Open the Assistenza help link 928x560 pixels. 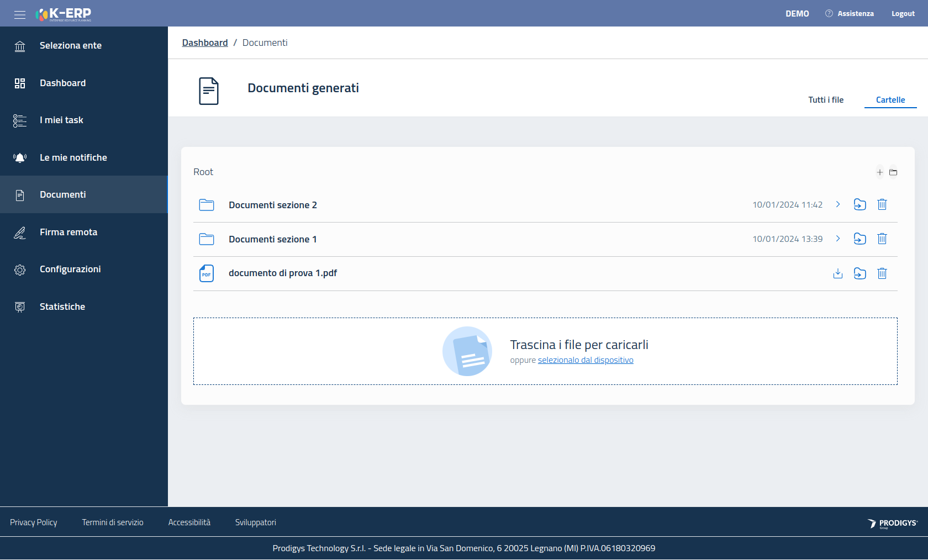coord(850,14)
